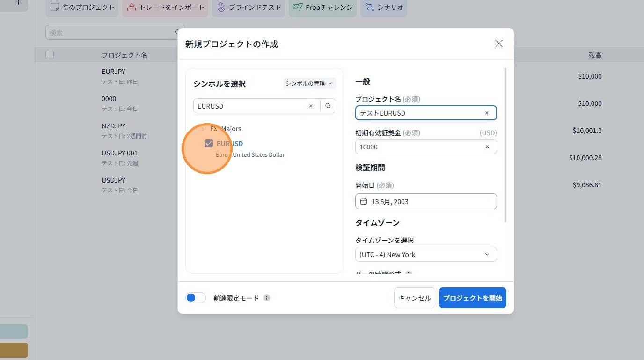Click the info icon next to 前進限定モード
644x360 pixels.
pyautogui.click(x=267, y=298)
